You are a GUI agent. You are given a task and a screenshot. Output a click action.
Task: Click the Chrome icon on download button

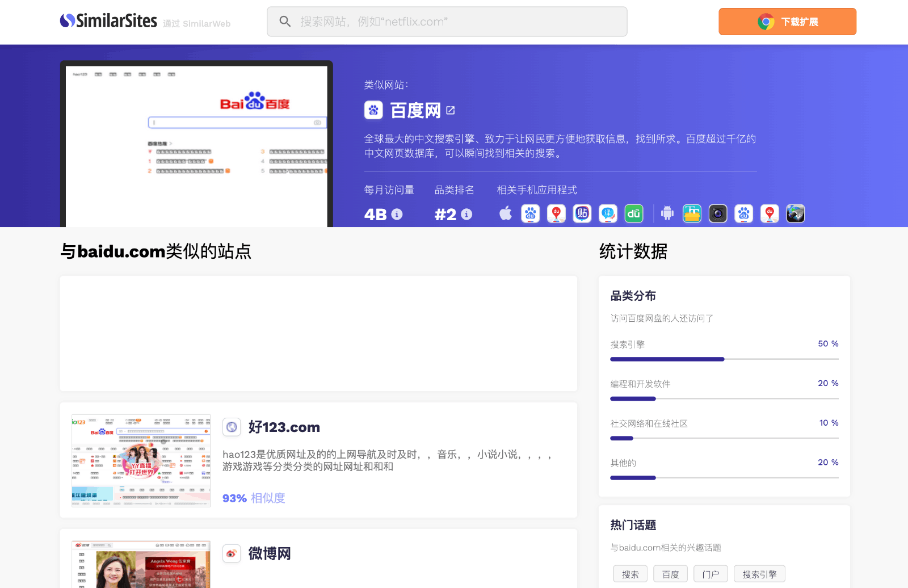coord(766,22)
